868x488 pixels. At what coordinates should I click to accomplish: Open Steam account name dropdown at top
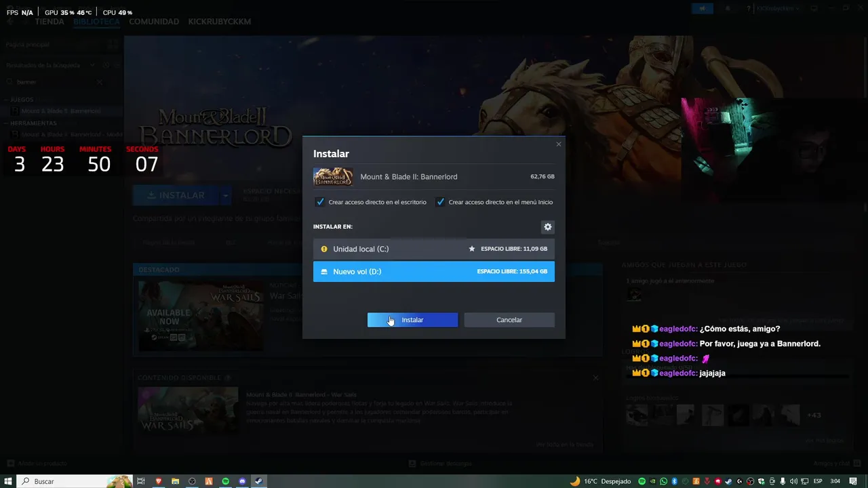(x=778, y=8)
